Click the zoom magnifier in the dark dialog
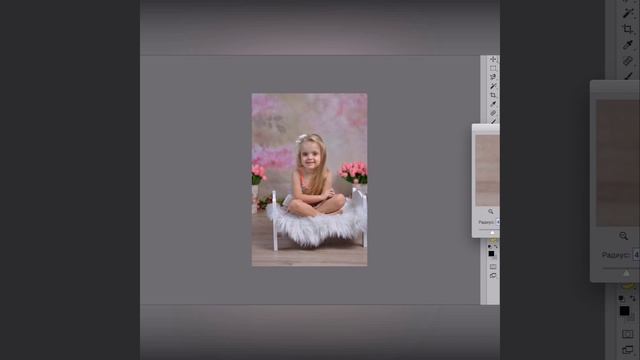The height and width of the screenshot is (360, 640). (x=623, y=236)
